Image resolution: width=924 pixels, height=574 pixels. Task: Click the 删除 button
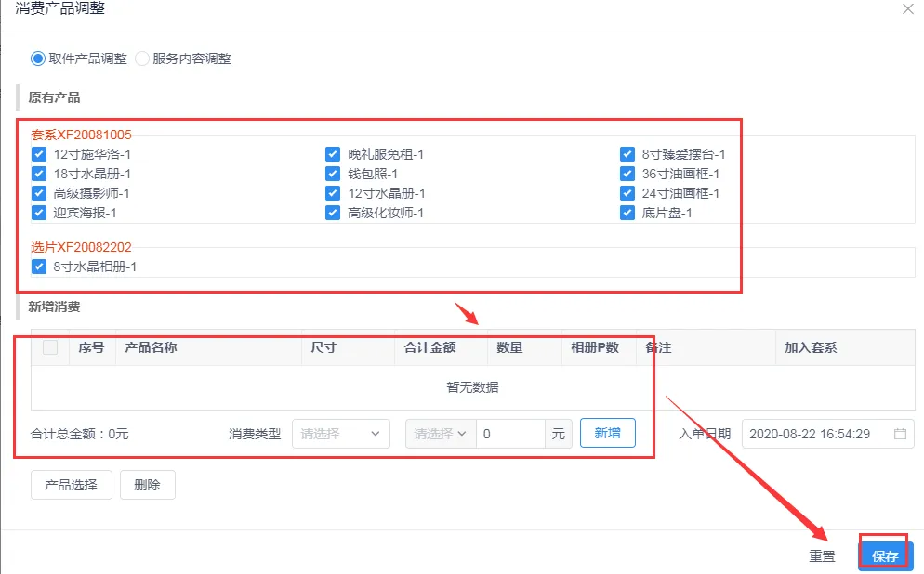pos(147,485)
